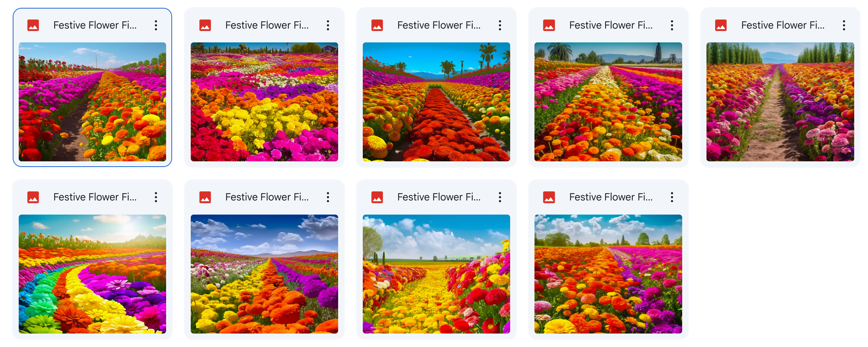This screenshot has width=868, height=347.
Task: Click image file icon on the poplar path card
Action: [x=721, y=25]
